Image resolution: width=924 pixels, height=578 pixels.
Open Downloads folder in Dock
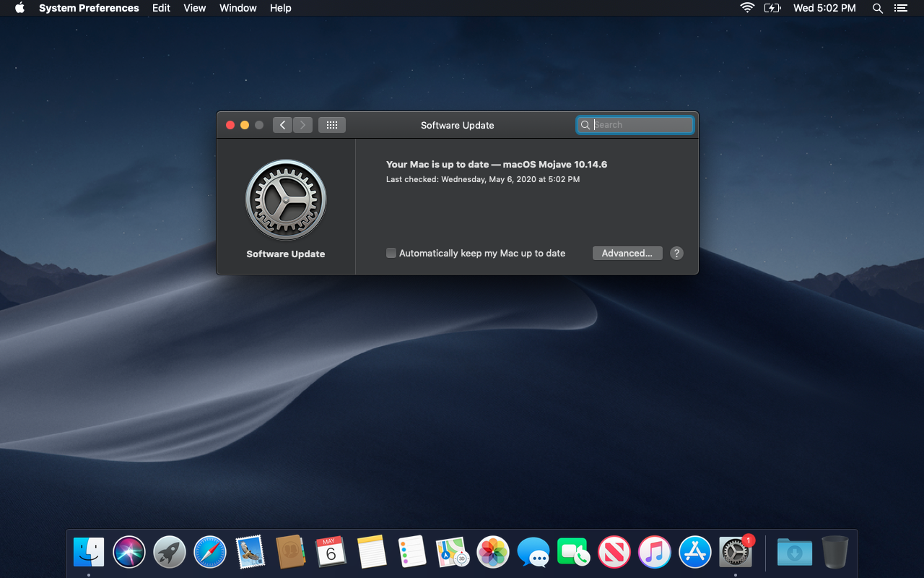click(x=795, y=553)
